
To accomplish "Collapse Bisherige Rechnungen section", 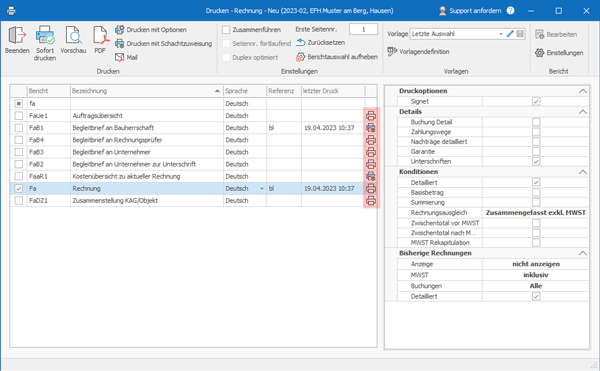I will 582,253.
